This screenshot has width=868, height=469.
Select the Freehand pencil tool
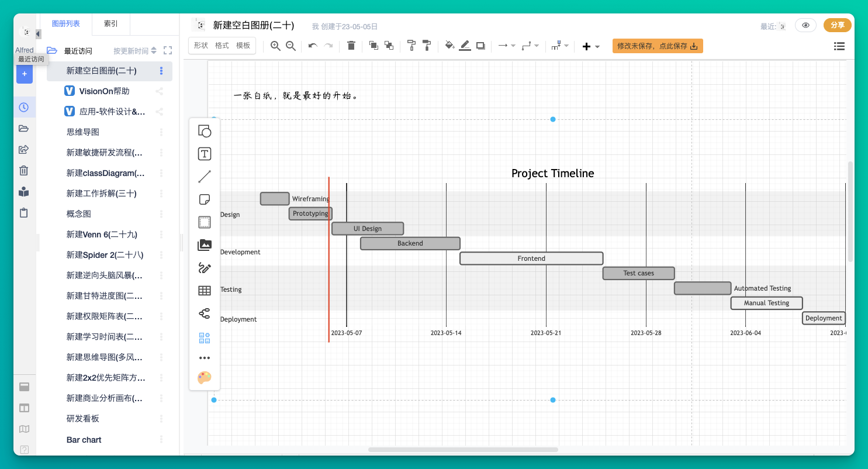pyautogui.click(x=205, y=268)
